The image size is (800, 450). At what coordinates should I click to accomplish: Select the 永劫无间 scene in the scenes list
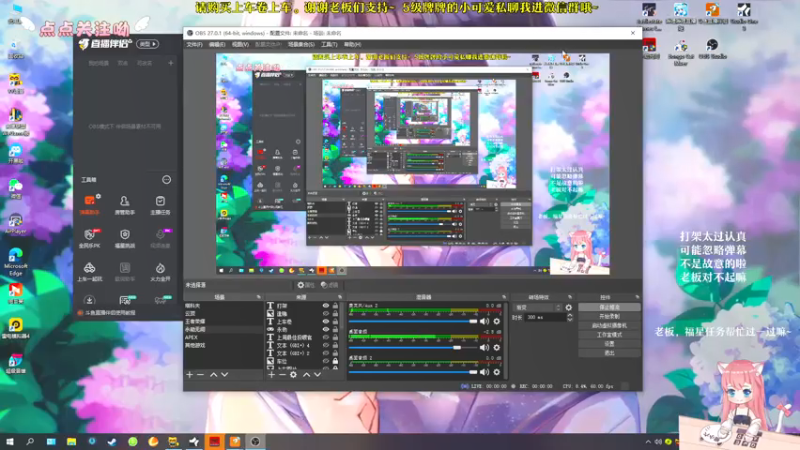223,330
